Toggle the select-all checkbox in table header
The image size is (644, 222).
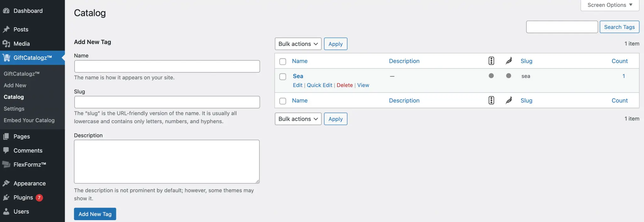[x=283, y=61]
